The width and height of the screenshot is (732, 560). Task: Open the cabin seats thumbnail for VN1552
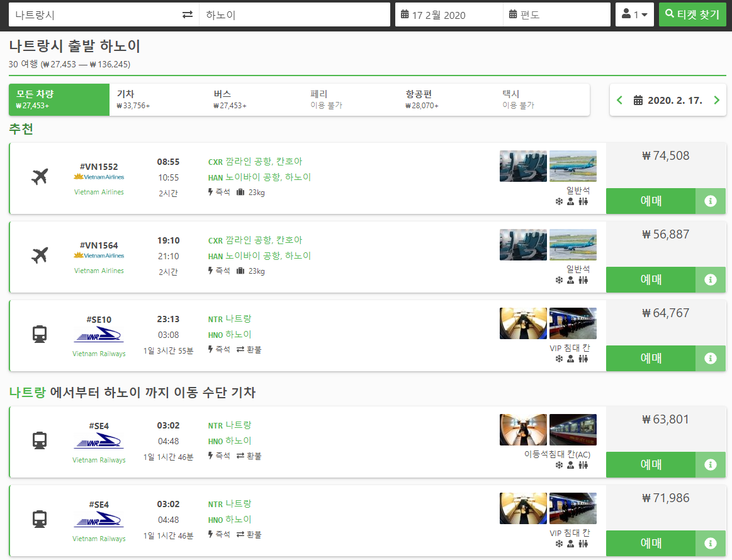click(523, 166)
